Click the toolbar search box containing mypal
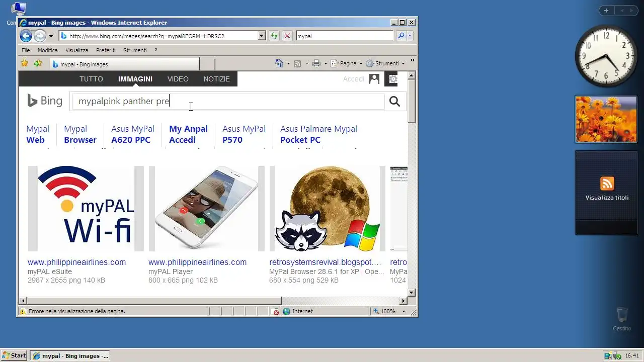This screenshot has width=644, height=362. tap(344, 36)
